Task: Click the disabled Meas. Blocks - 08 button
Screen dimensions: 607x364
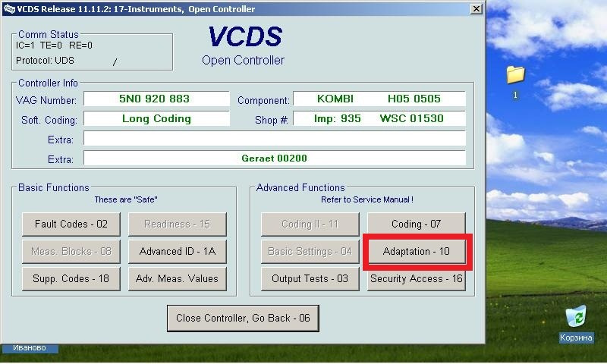Action: pyautogui.click(x=71, y=252)
